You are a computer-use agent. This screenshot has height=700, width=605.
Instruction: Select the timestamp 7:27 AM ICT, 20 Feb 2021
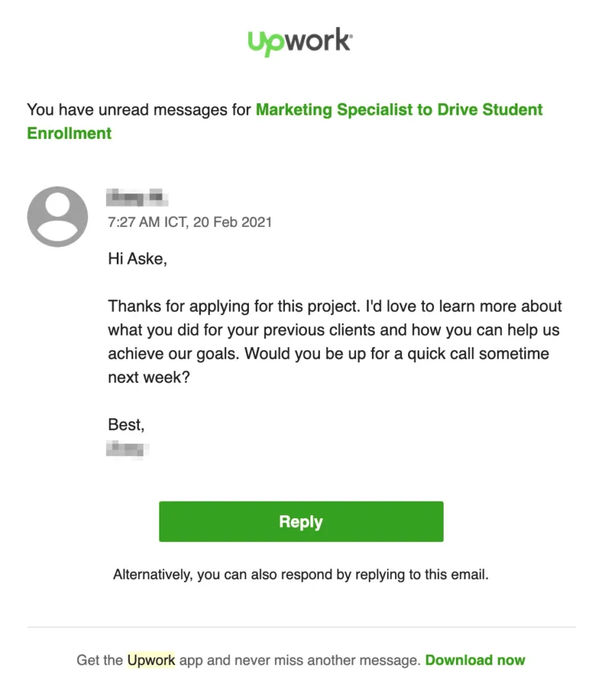189,222
